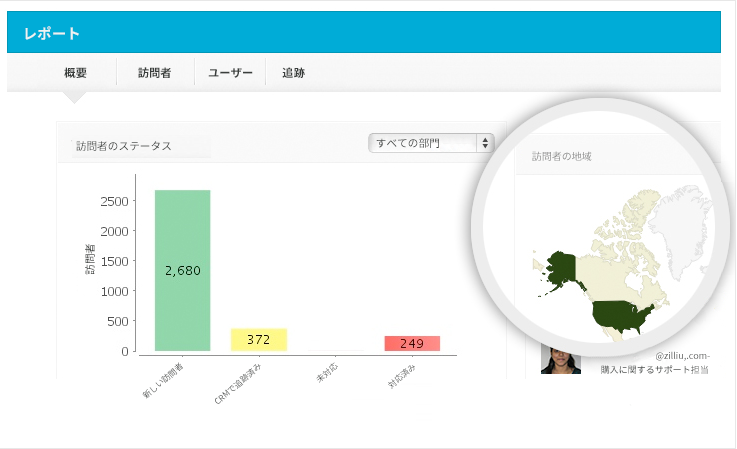The width and height of the screenshot is (737, 449).
Task: Click the @zilliu,.com email text
Action: pyautogui.click(x=682, y=356)
